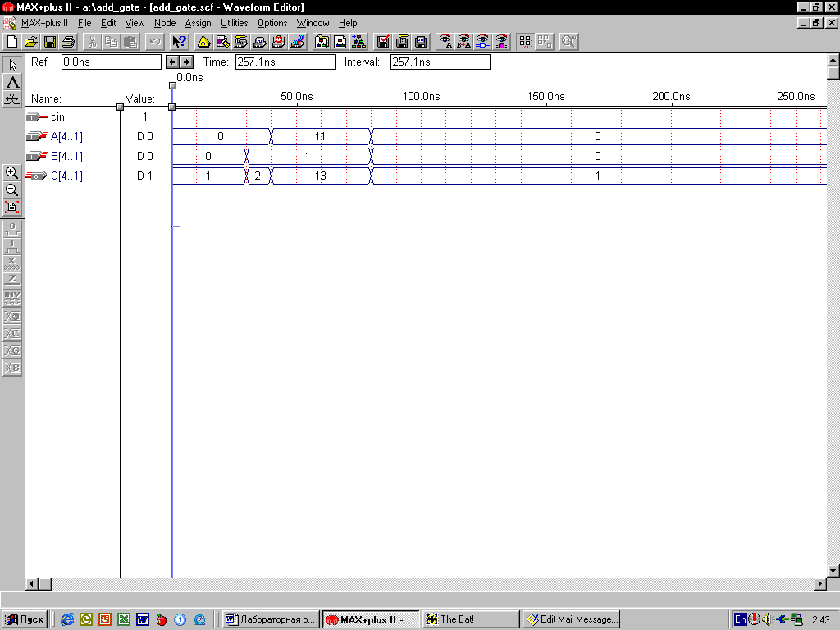The height and width of the screenshot is (630, 840).
Task: Open the Assign menu
Action: tap(198, 23)
